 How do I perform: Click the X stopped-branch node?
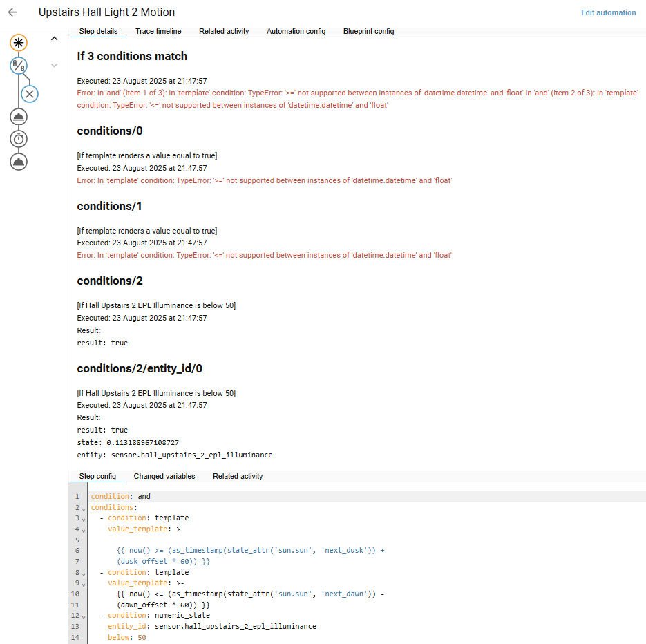30,93
